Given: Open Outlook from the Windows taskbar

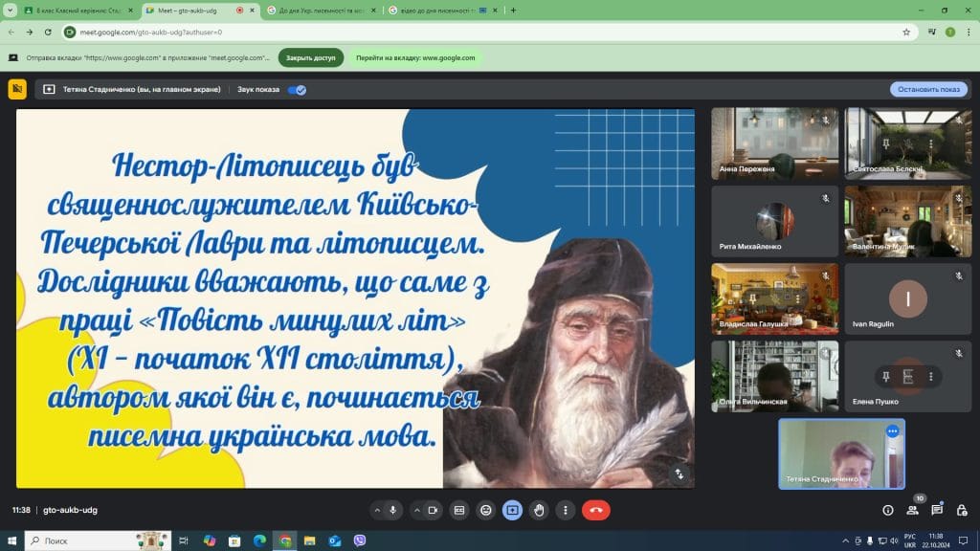Looking at the screenshot, I should pos(334,540).
